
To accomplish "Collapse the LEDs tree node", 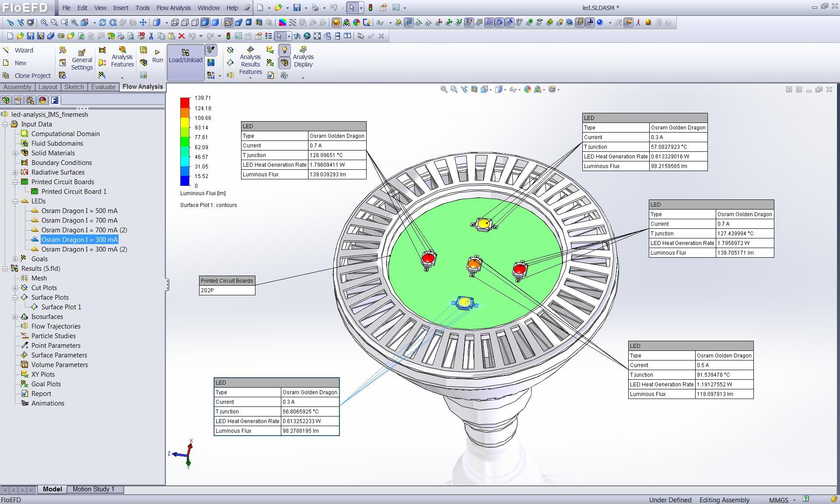I will (x=15, y=201).
